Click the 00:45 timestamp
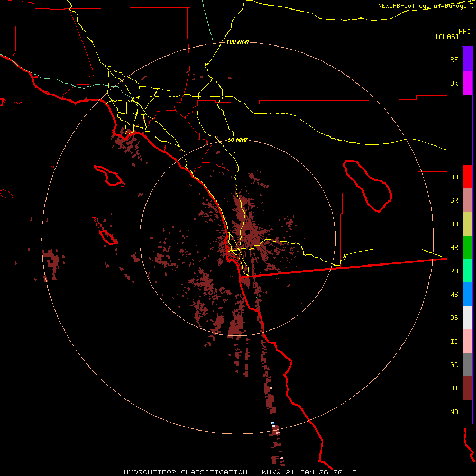The height and width of the screenshot is (476, 476). coord(345,472)
